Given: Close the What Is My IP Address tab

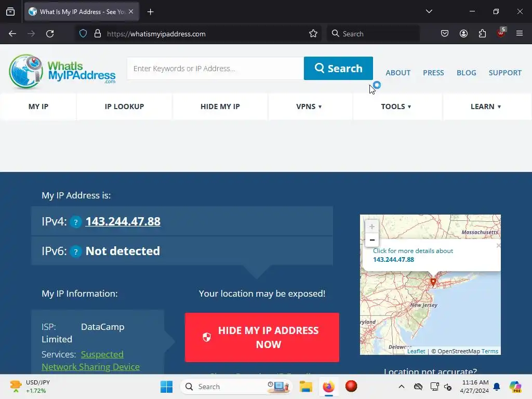Looking at the screenshot, I should pos(131,11).
